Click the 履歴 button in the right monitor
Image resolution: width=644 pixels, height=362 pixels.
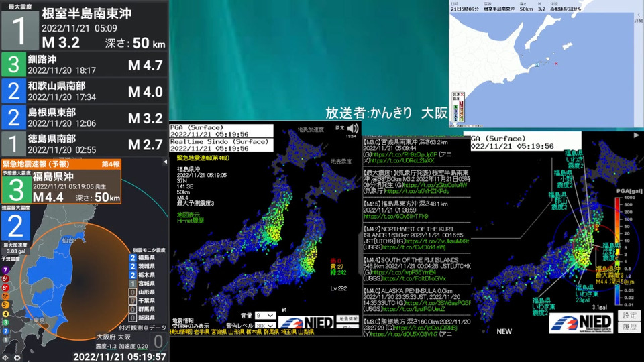click(629, 327)
